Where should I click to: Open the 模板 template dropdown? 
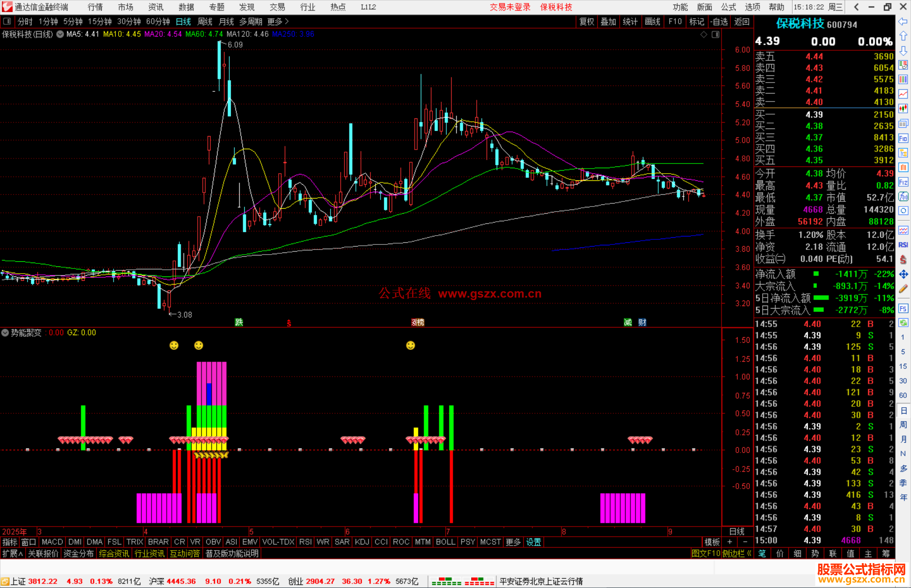click(712, 542)
